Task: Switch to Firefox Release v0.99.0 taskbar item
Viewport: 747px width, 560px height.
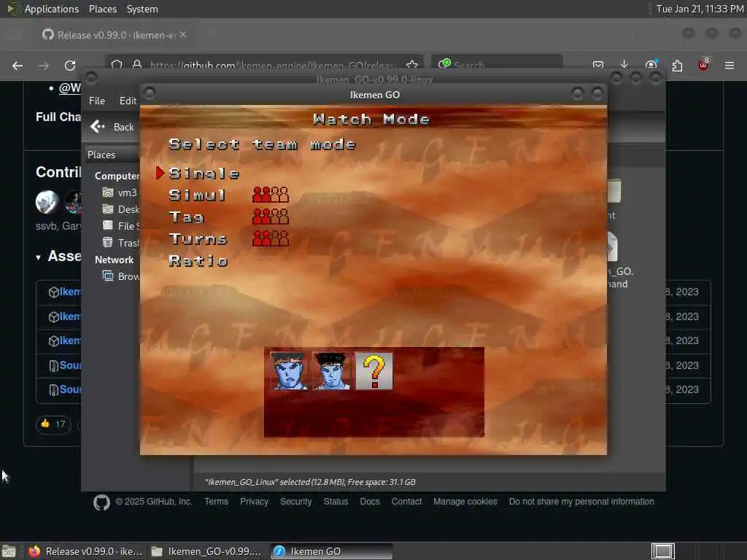Action: click(85, 551)
